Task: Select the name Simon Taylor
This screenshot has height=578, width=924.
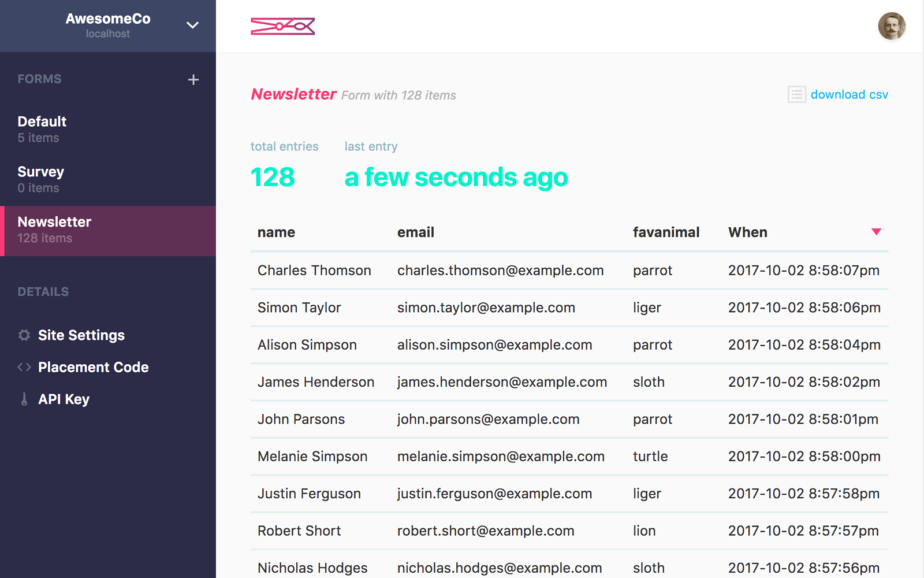Action: click(x=299, y=307)
